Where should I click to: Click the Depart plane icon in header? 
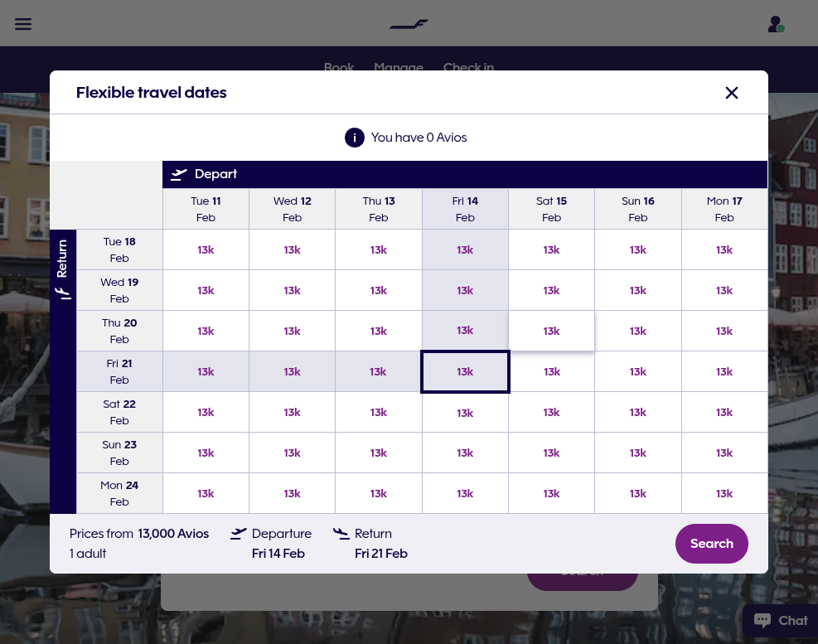(179, 174)
